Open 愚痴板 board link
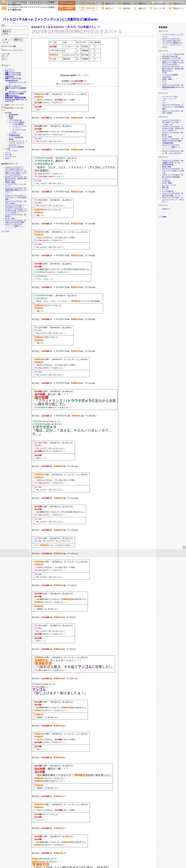Image resolution: width=186 pixels, height=868 pixels. [x=11, y=139]
